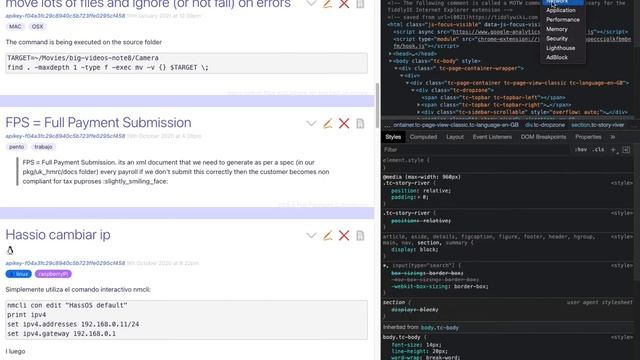Viewport: 640px width, 360px height.
Task: Edit the FPS = Full Payment Submission tiddler
Action: tap(327, 123)
